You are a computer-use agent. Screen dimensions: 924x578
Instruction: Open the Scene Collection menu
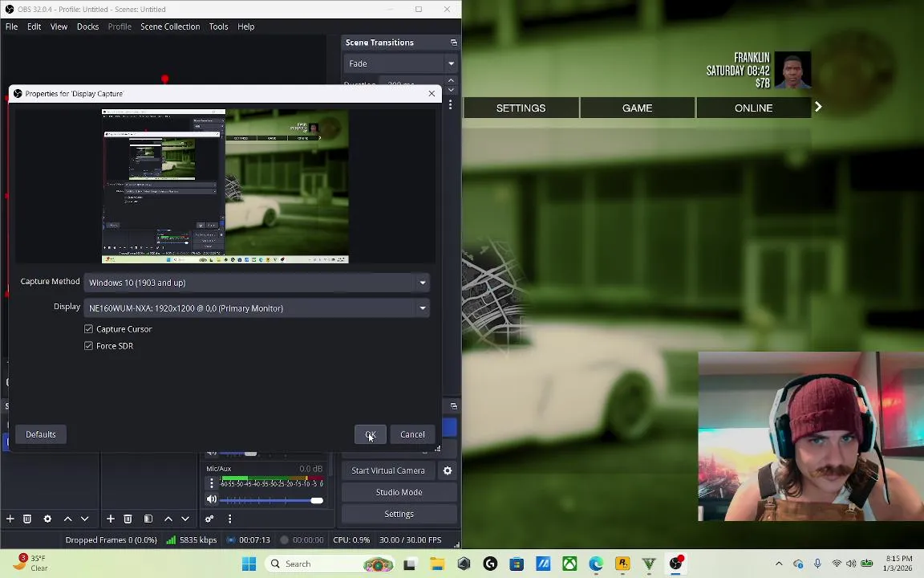(170, 26)
